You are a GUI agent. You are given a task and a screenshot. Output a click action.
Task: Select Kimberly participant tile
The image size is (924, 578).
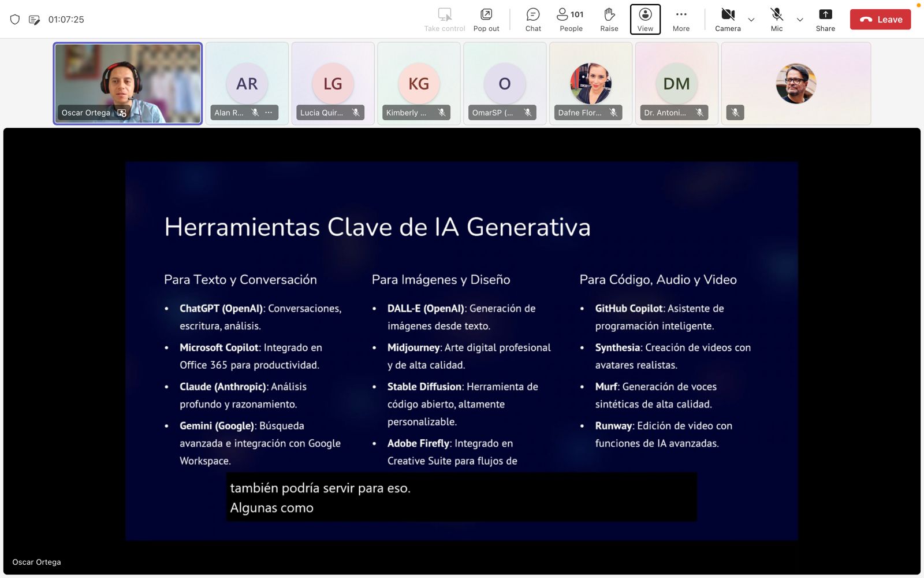(419, 83)
